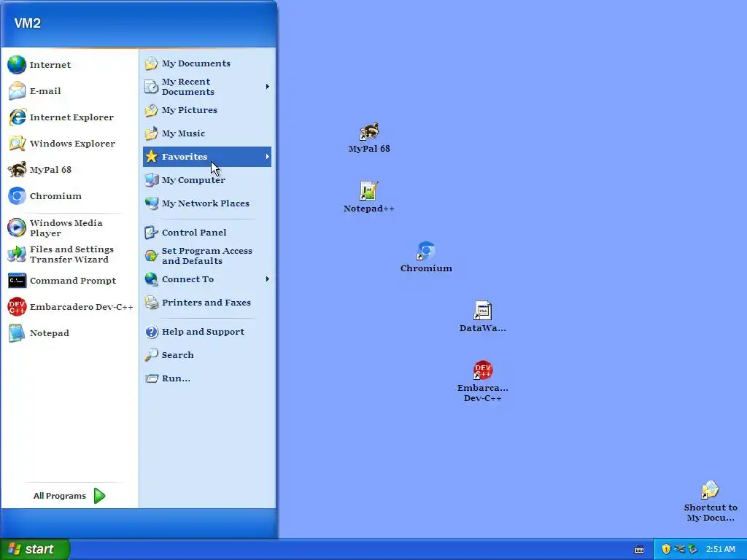This screenshot has width=747, height=560.
Task: Expand the Connect To submenu
Action: [x=206, y=279]
